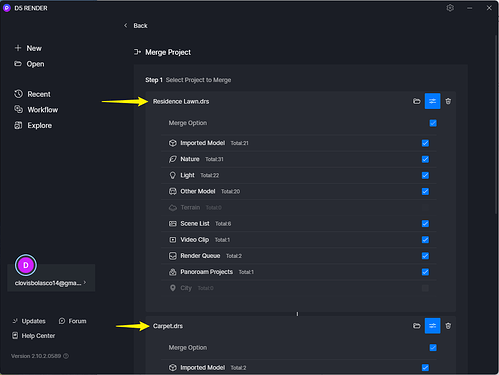Disable Merge Option checkbox for Residence Lawn
499x375 pixels.
433,123
